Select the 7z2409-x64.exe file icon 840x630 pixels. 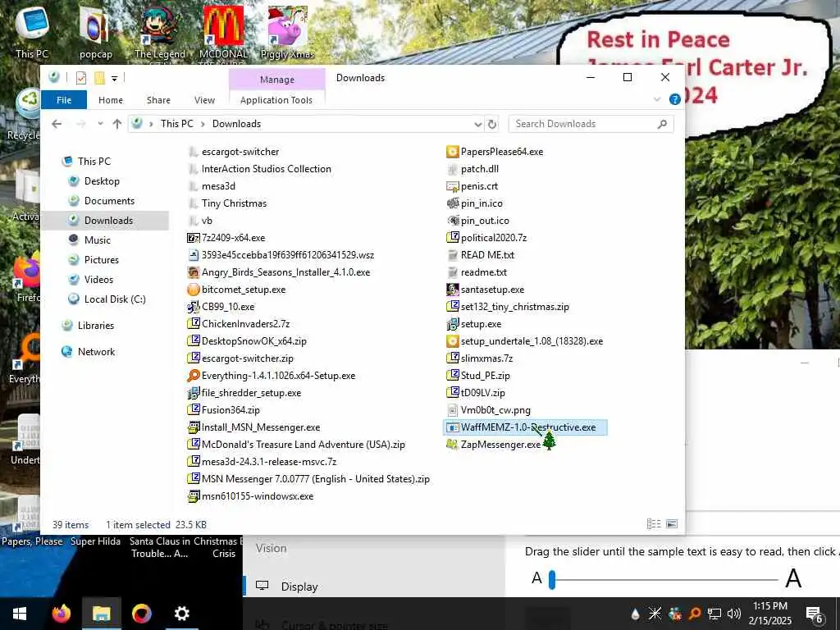[194, 238]
